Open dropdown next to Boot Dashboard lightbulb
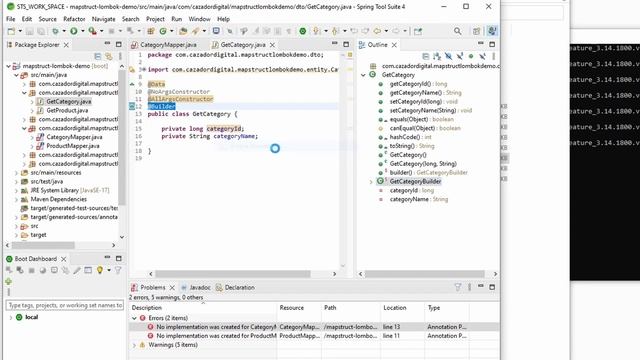 (109, 270)
